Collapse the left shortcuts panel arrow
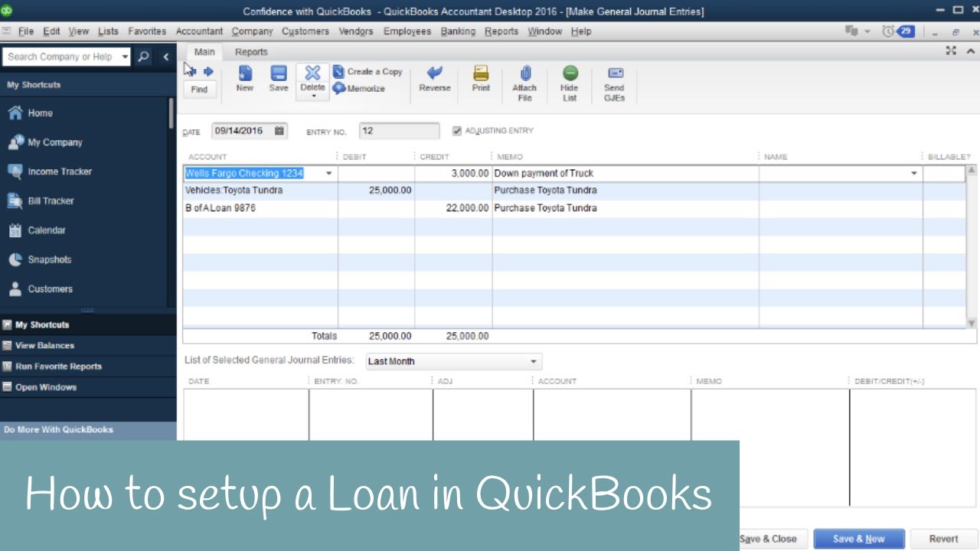Screen dimensions: 980x551 coord(166,57)
